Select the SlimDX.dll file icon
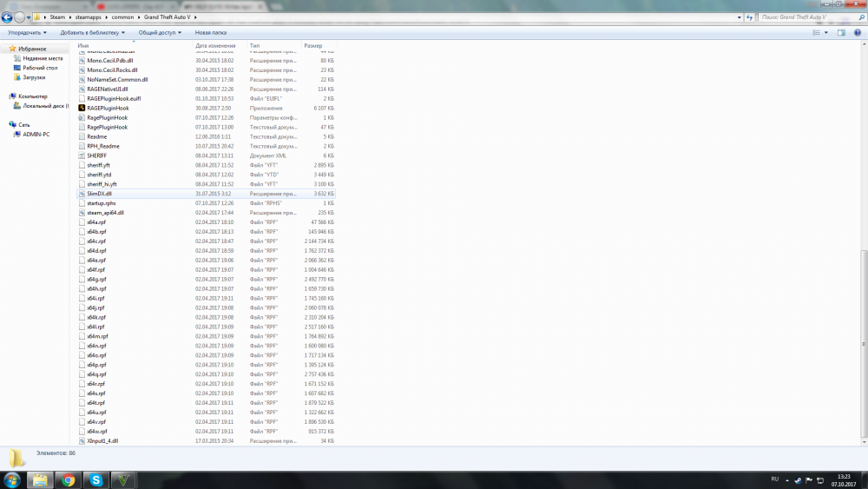Screen dimensions: 868x489 pyautogui.click(x=82, y=194)
